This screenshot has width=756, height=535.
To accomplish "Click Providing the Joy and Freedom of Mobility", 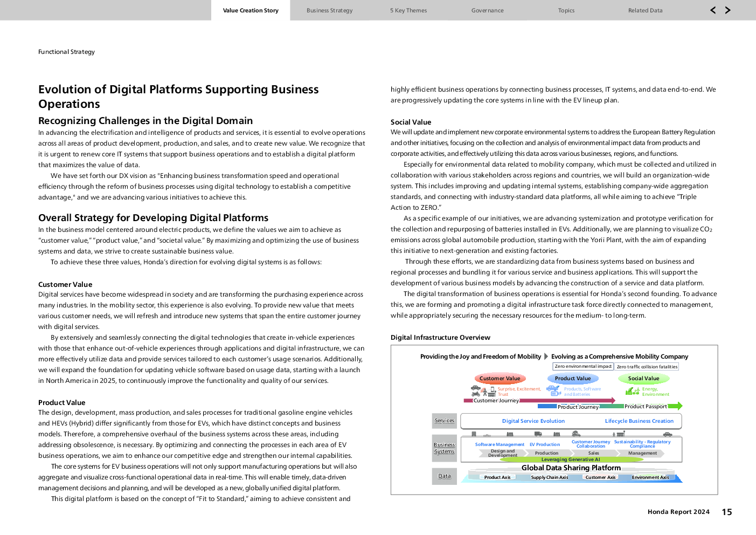I will 481,356.
